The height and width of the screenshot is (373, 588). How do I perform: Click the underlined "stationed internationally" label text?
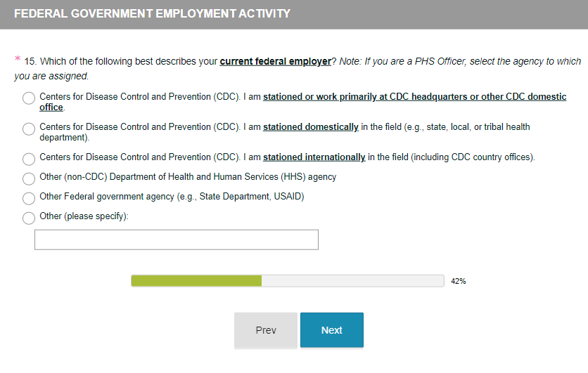tap(314, 157)
